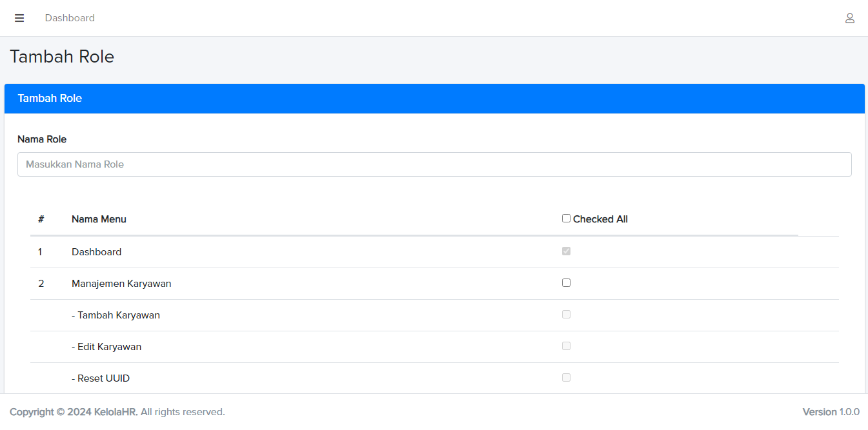Focus the Masukkan Nama Role input
868x430 pixels.
coord(434,164)
